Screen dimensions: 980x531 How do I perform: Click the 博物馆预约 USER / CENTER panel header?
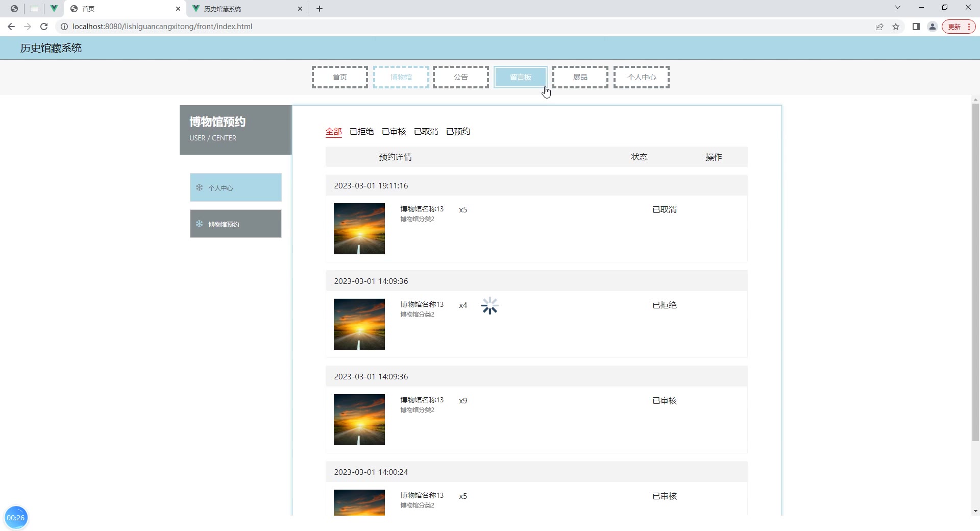click(x=236, y=130)
